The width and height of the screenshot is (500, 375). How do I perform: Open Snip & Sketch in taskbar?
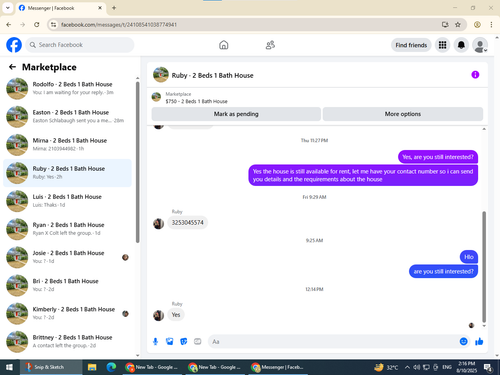[51, 367]
